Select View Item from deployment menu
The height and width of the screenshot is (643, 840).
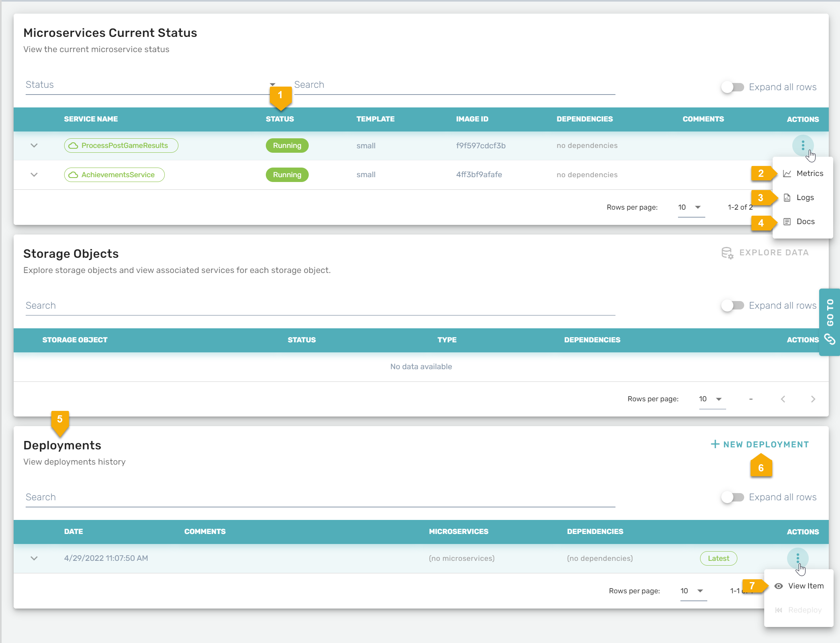click(x=805, y=586)
